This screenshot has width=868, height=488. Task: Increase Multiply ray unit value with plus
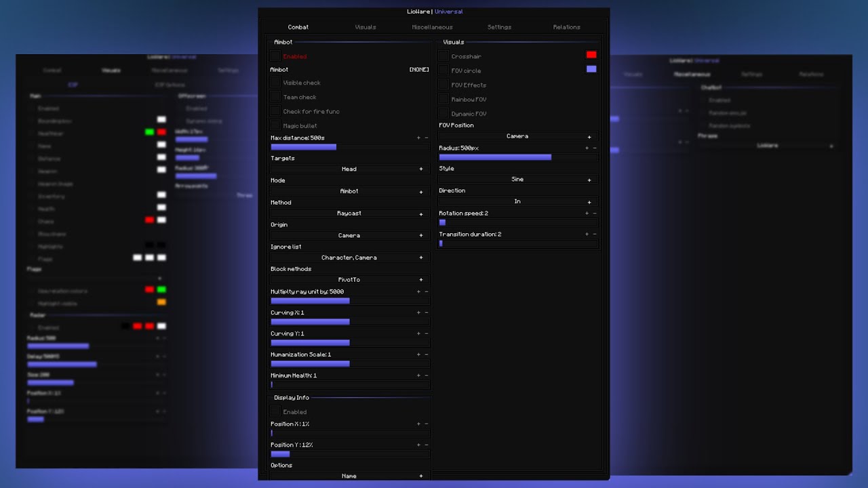[418, 292]
